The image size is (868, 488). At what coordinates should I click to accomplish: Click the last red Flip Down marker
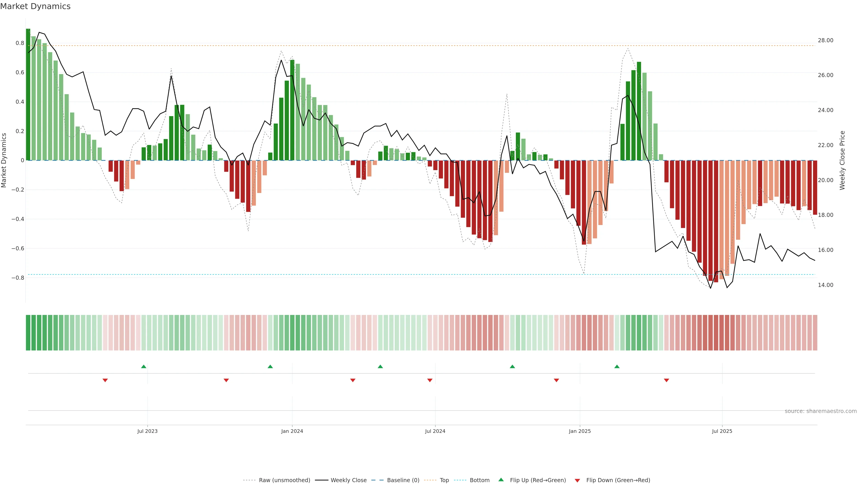tap(666, 380)
